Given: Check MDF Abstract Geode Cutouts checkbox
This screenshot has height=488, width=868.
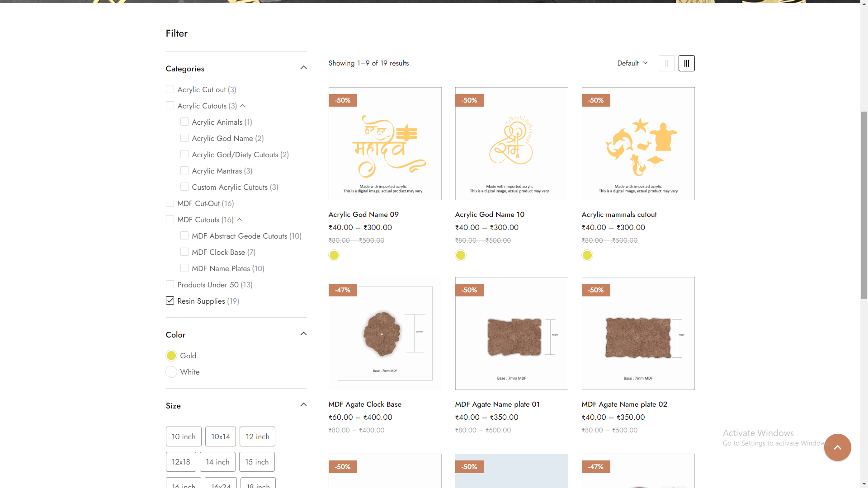Looking at the screenshot, I should click(184, 236).
